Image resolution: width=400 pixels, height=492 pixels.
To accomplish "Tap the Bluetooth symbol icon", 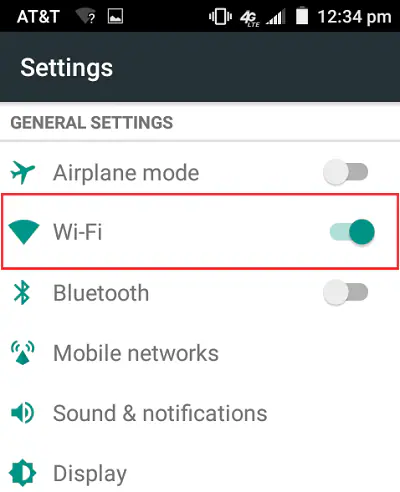I will [22, 293].
